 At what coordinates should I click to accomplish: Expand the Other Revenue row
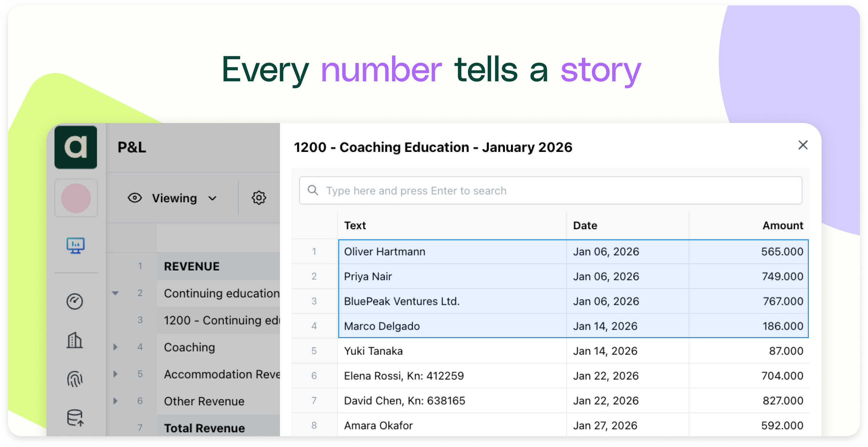(115, 401)
